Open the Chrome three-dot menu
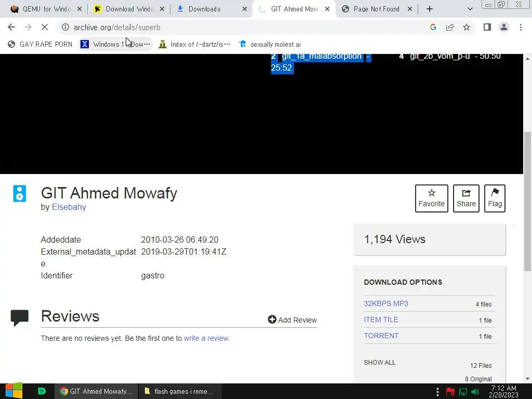This screenshot has height=399, width=532. point(521,27)
